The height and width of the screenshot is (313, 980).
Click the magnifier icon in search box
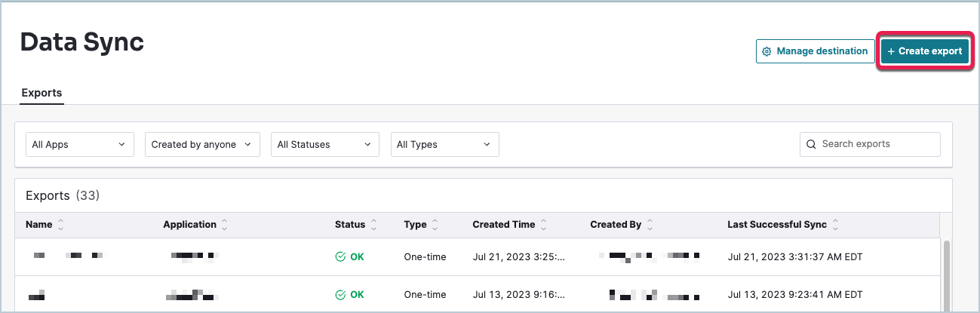811,144
